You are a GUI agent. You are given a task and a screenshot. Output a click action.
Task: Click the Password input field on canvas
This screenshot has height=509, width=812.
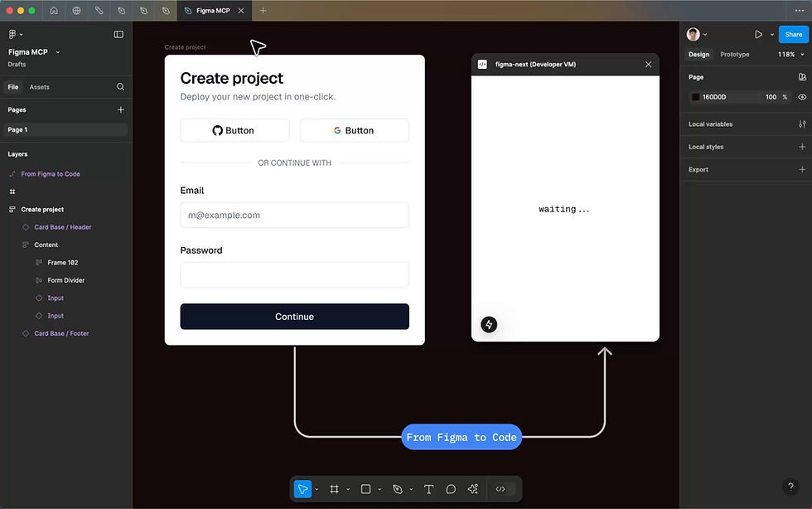click(295, 274)
